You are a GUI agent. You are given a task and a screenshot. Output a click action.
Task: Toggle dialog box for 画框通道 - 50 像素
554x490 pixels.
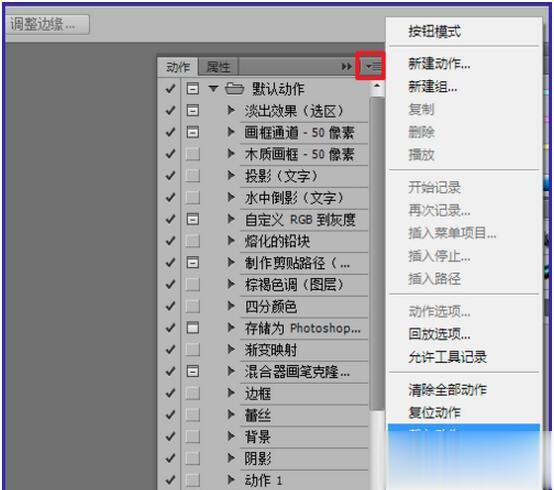tap(193, 132)
